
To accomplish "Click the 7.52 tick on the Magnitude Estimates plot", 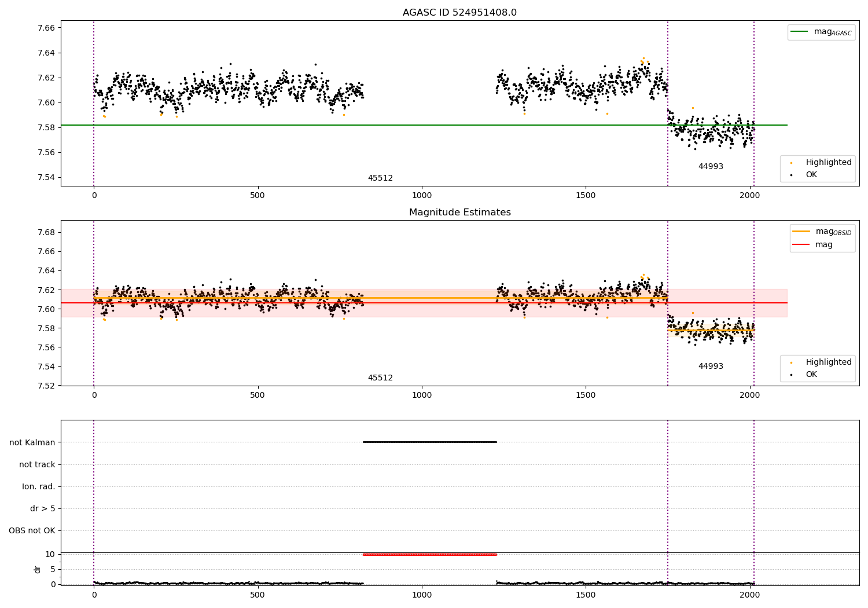I will [46, 386].
